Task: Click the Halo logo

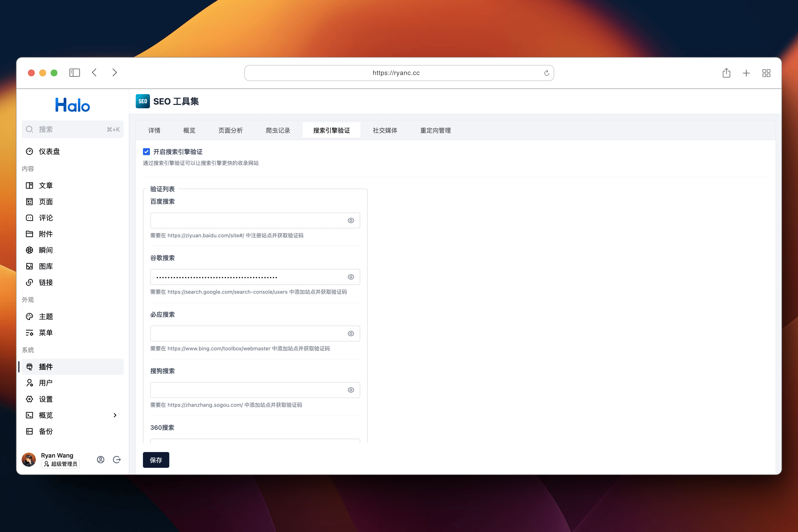Action: point(73,105)
